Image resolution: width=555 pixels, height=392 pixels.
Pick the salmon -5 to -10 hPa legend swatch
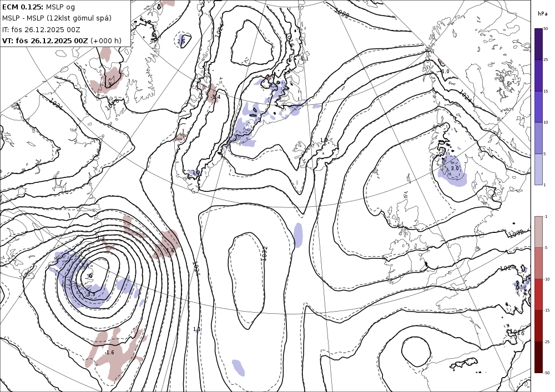click(x=538, y=263)
